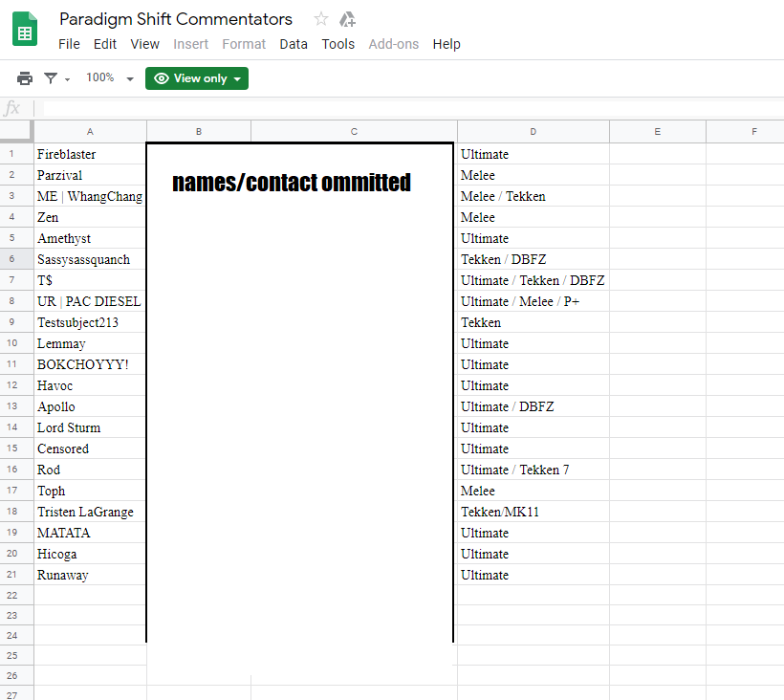Image resolution: width=784 pixels, height=700 pixels.
Task: Open the File menu
Action: (x=69, y=44)
